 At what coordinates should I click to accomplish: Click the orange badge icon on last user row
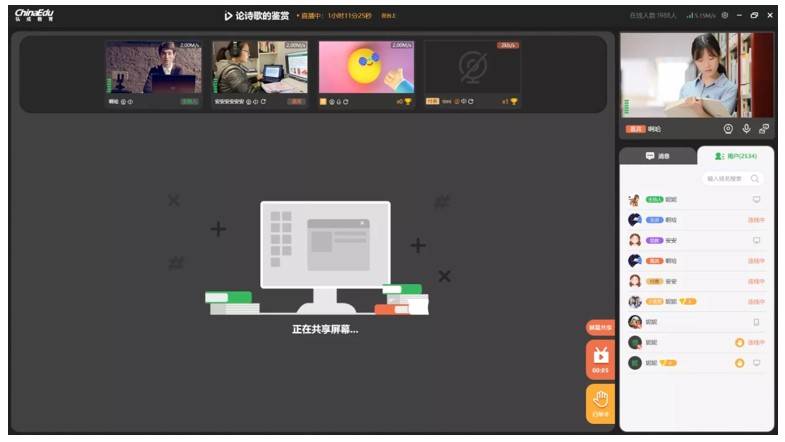(x=740, y=363)
